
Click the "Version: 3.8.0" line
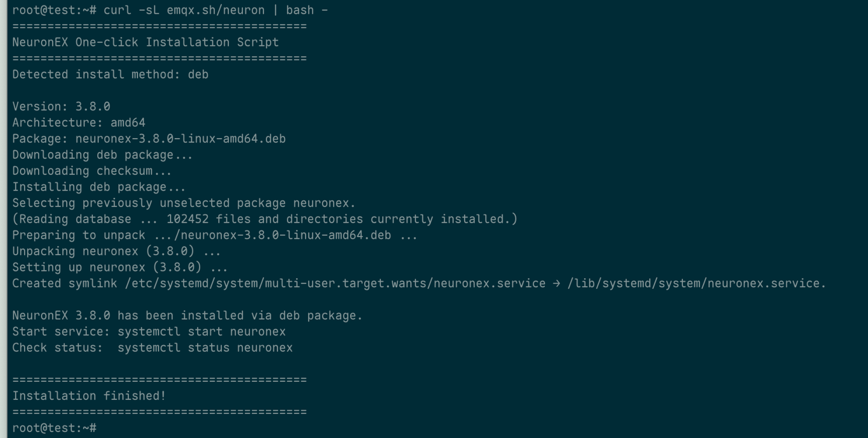[61, 106]
